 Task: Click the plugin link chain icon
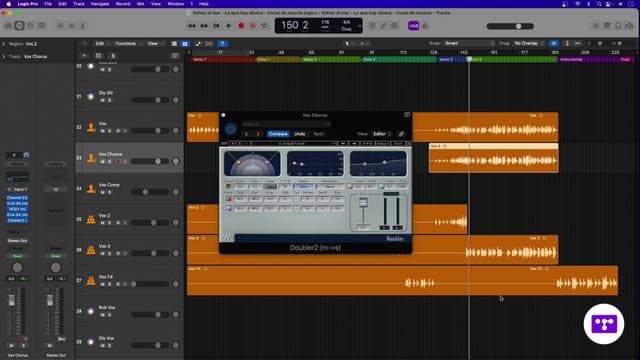coord(401,134)
